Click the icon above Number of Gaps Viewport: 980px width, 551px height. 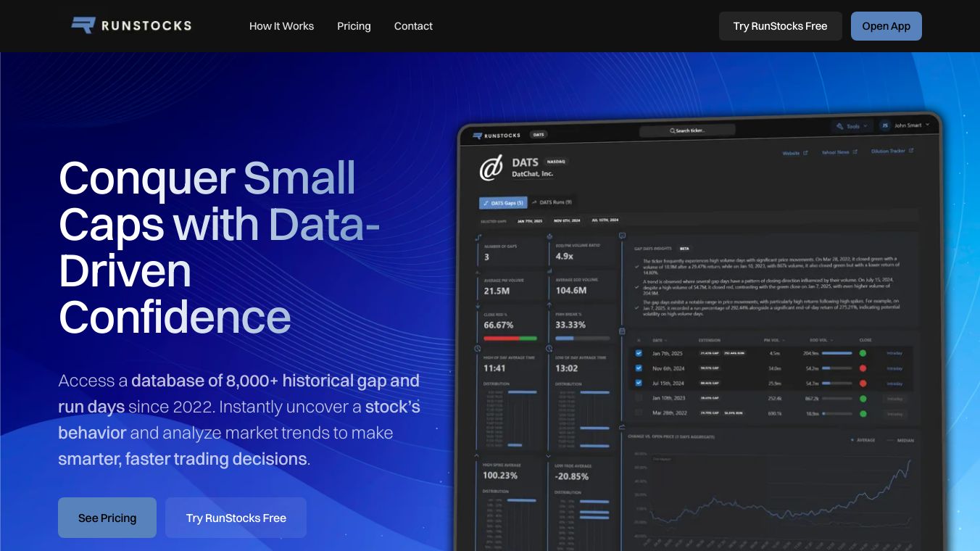478,237
